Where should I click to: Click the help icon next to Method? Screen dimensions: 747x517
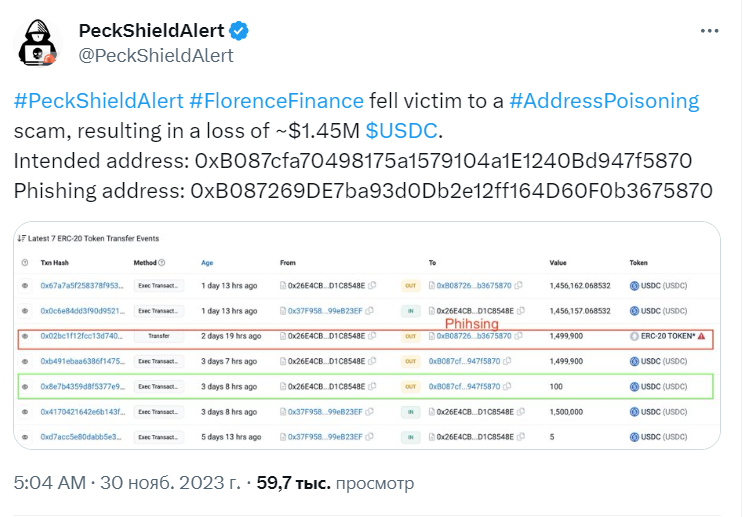coord(162,263)
